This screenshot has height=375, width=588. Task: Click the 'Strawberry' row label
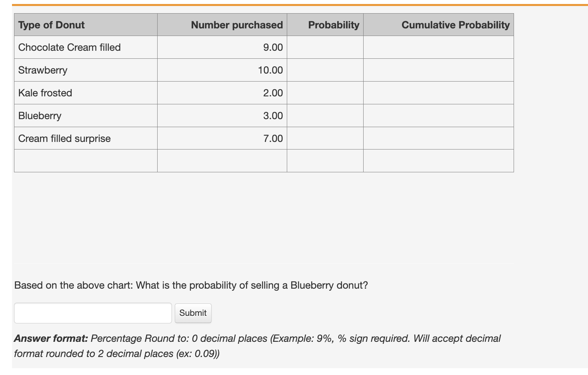click(43, 70)
